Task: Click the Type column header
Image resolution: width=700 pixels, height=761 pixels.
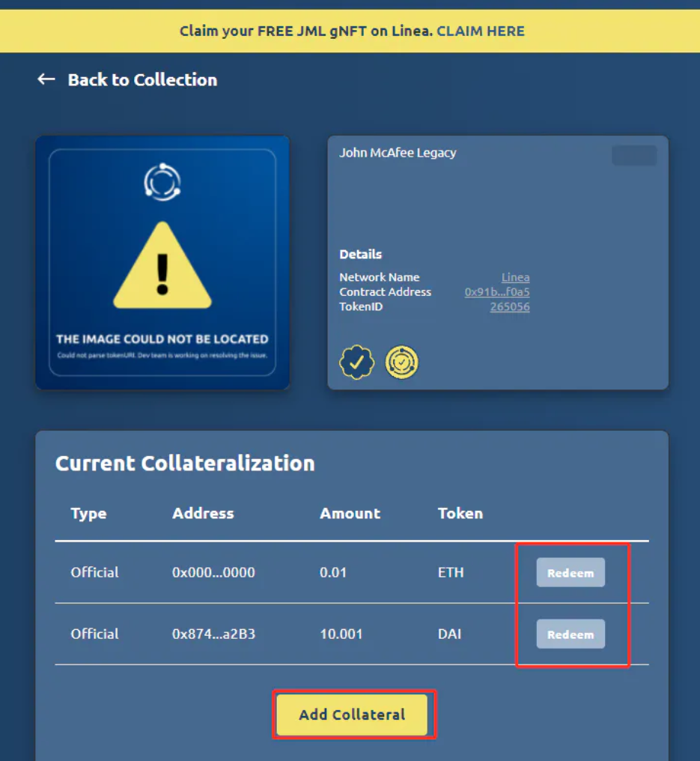Action: tap(89, 514)
